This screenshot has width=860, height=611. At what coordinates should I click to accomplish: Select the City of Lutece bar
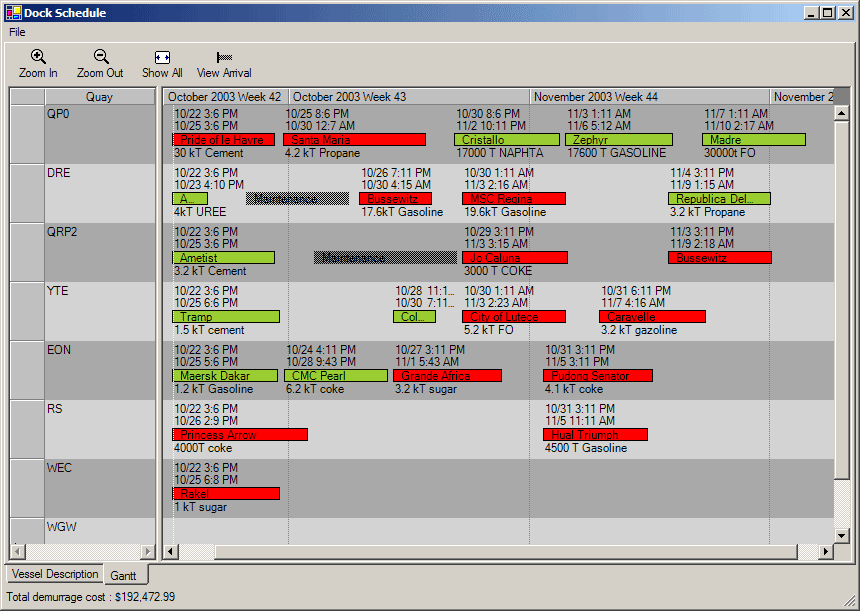pos(514,316)
